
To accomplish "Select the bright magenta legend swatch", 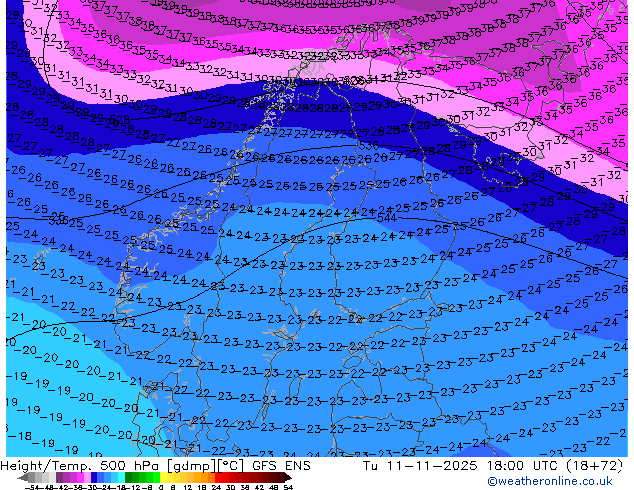I will click(80, 477).
